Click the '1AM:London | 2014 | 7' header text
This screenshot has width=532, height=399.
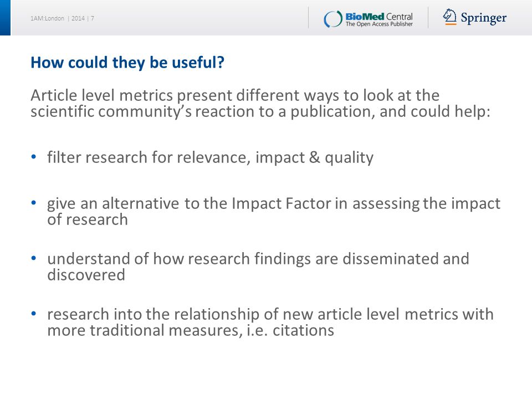(x=62, y=18)
